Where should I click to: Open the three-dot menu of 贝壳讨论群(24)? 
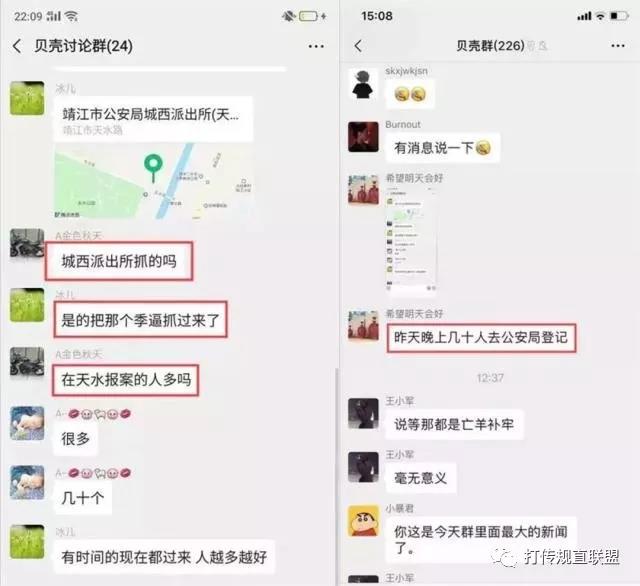(x=316, y=47)
